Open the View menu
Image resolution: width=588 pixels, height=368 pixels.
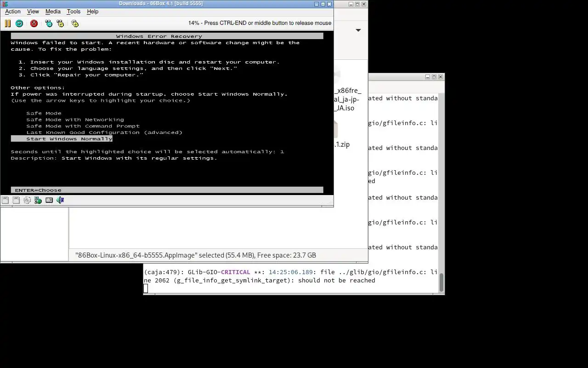click(x=33, y=11)
